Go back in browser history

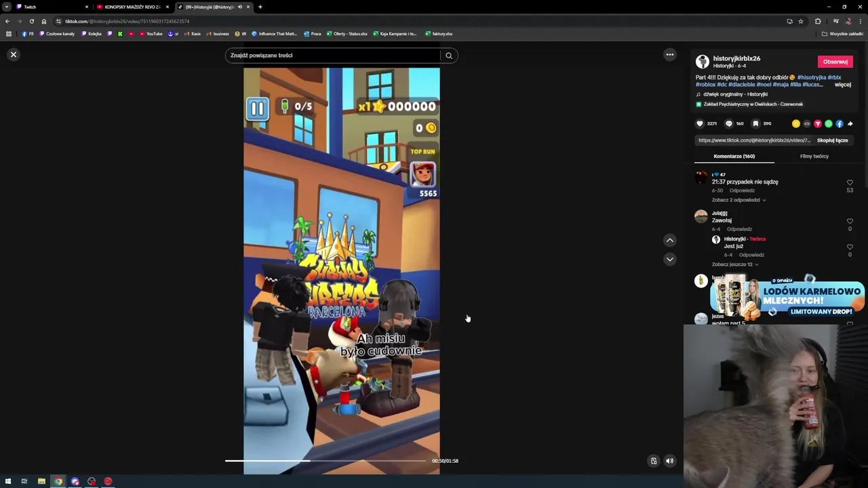coord(7,21)
